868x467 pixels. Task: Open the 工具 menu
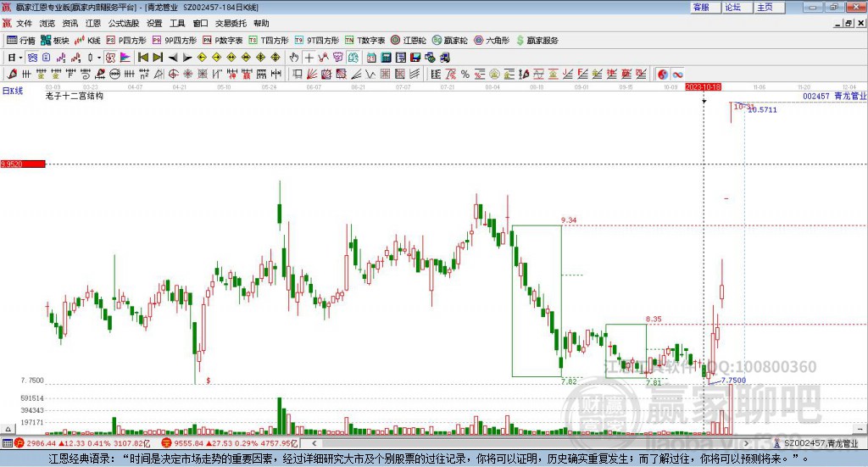[x=177, y=23]
